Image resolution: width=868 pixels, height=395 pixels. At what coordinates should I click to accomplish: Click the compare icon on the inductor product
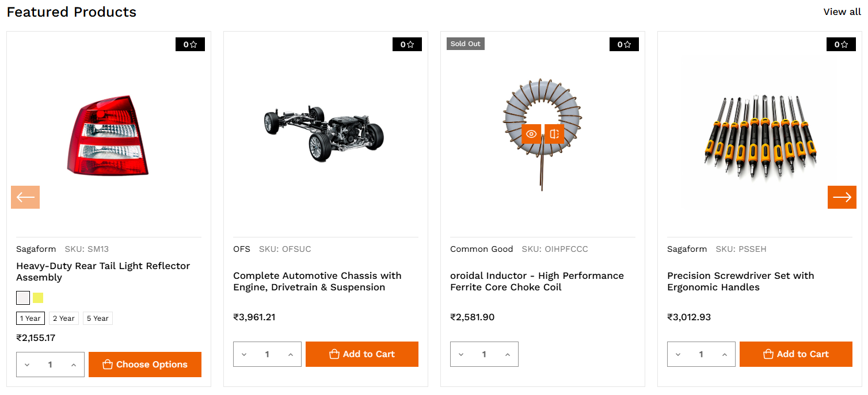click(554, 134)
